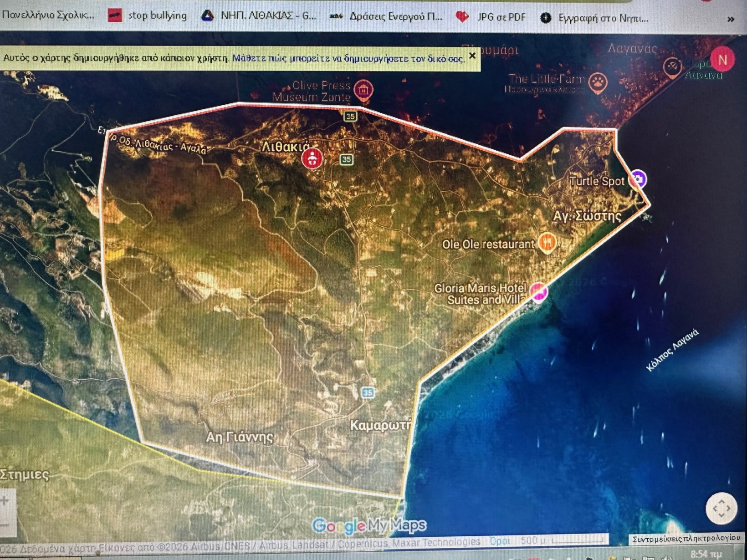747x560 pixels.
Task: Dismiss the yellow notification banner
Action: pyautogui.click(x=472, y=56)
